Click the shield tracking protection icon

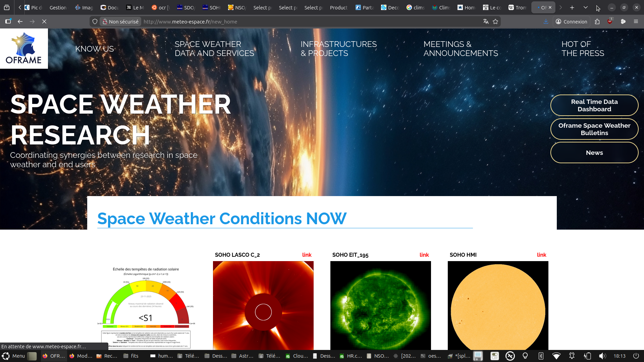pos(95,21)
